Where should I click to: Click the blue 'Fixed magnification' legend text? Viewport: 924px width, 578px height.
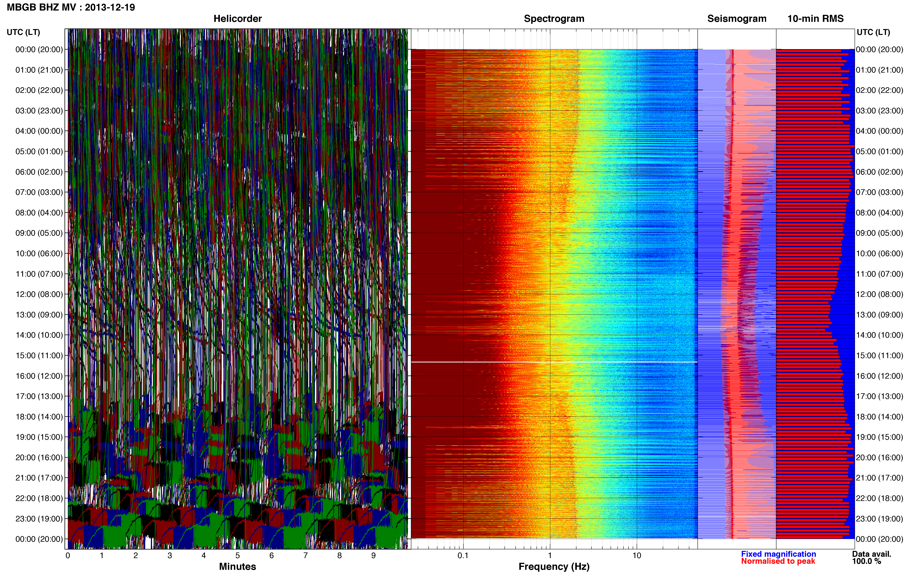tap(778, 554)
